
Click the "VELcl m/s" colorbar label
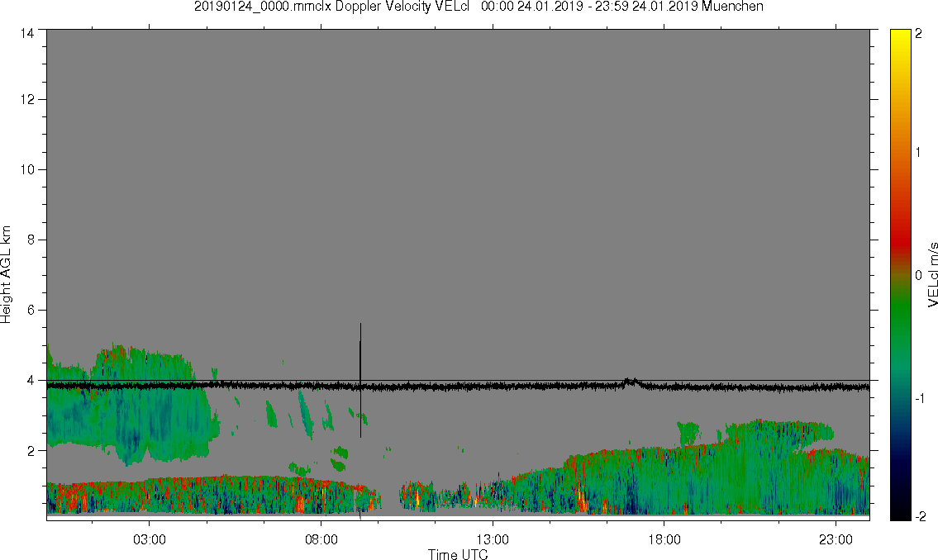[x=932, y=275]
